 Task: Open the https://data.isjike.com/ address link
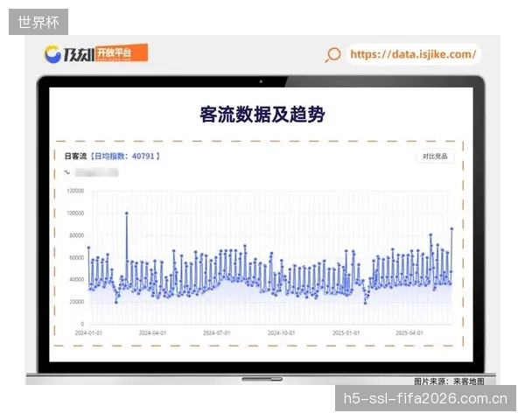(413, 54)
